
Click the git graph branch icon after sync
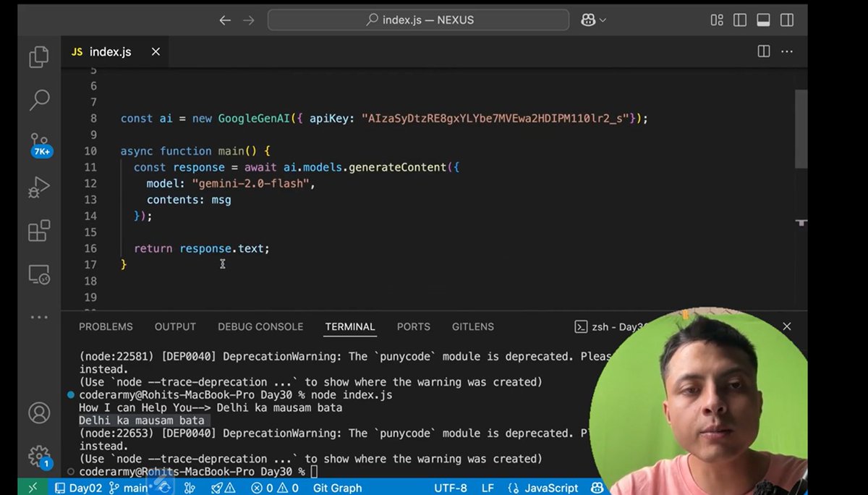(x=190, y=488)
